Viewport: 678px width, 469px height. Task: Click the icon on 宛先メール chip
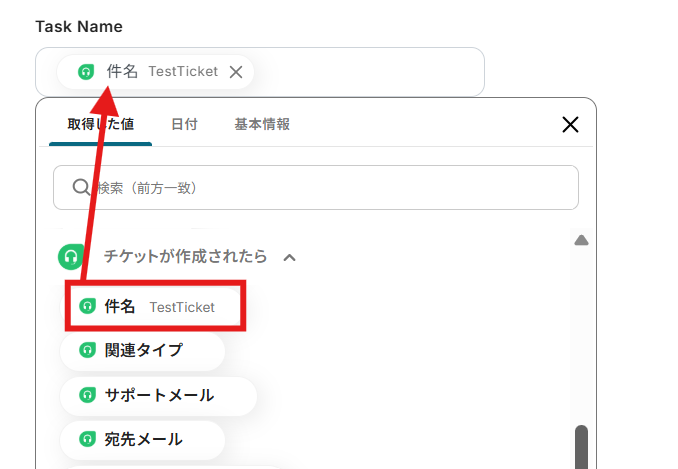[87, 439]
